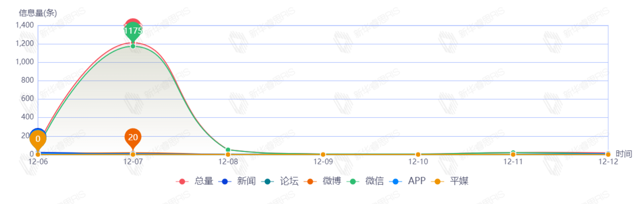Click the data point at 12-10

[418, 155]
